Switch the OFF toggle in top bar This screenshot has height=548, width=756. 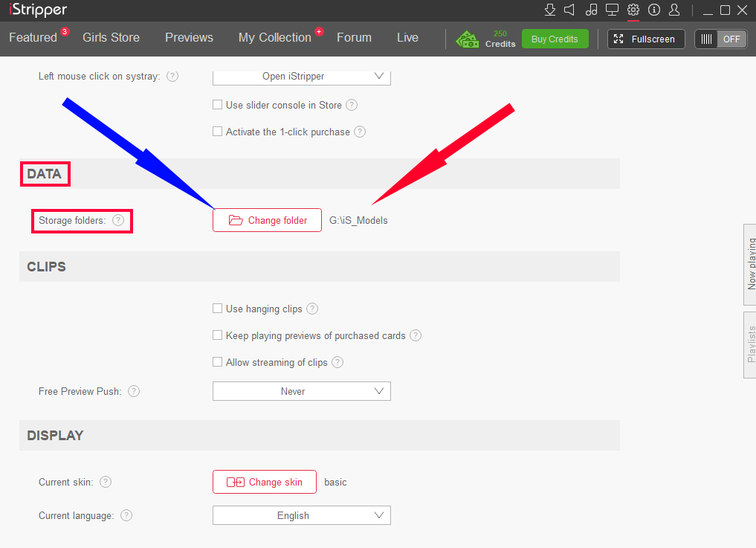point(720,39)
